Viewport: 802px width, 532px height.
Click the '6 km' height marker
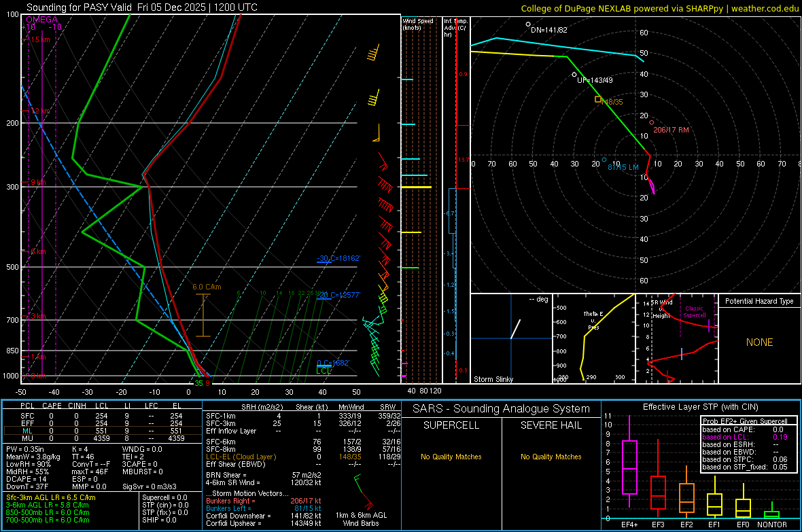coord(38,251)
